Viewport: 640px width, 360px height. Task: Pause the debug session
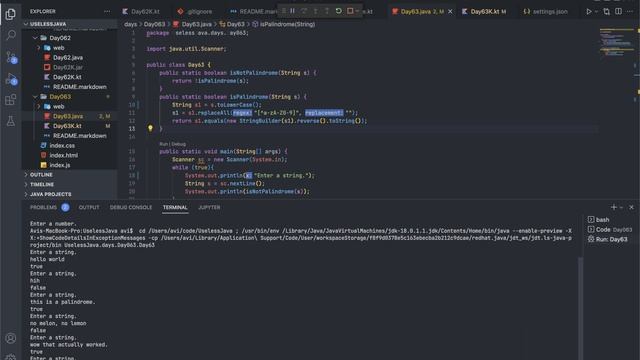293,11
